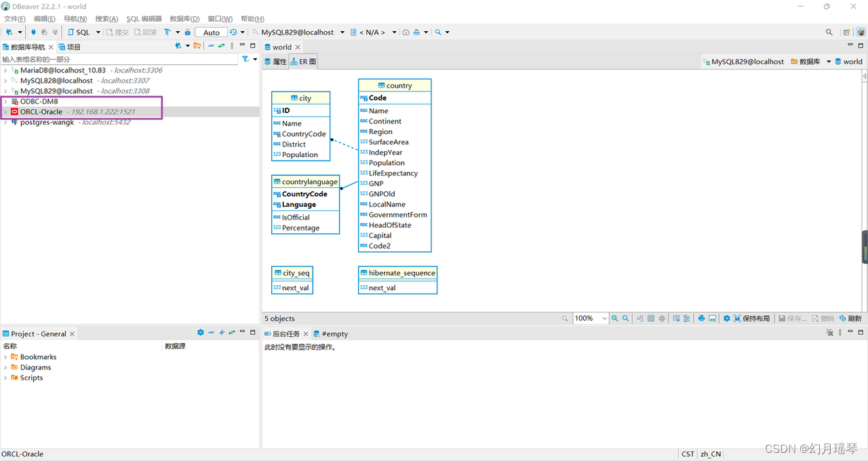Expand the postgres-wangk connection
The width and height of the screenshot is (868, 461).
[5, 122]
